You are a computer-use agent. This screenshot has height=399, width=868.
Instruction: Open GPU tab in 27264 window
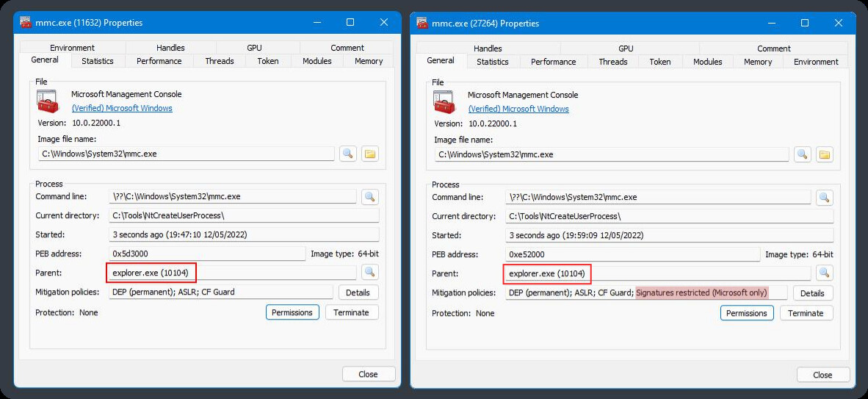click(x=626, y=48)
